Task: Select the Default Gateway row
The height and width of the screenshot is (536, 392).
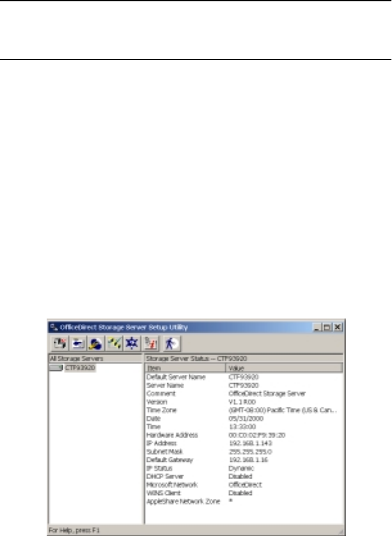Action: (x=244, y=460)
